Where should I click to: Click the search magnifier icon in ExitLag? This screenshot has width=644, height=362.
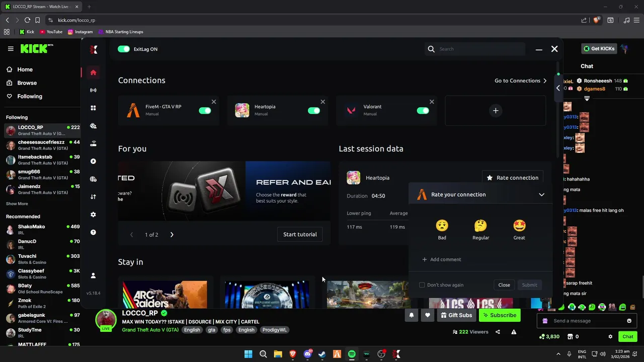click(x=431, y=49)
